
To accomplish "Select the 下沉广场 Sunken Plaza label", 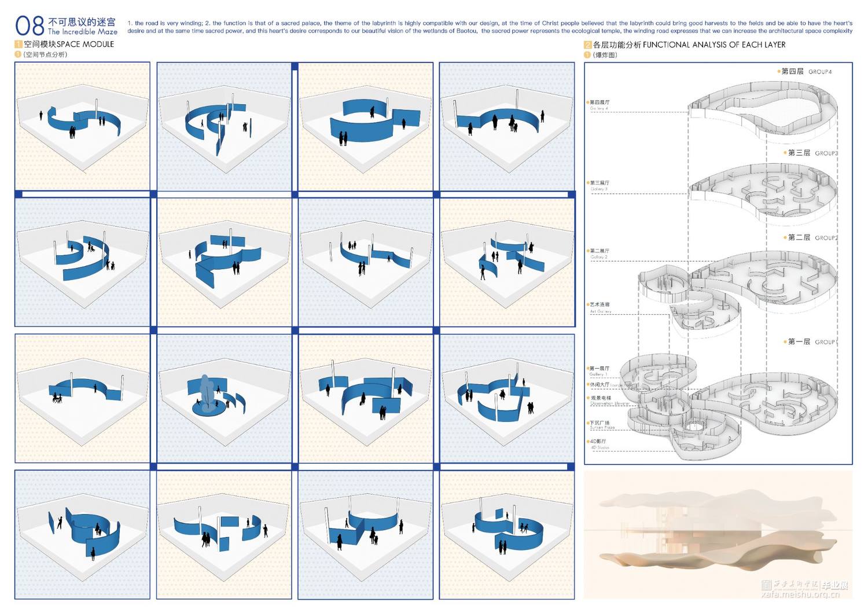I will coord(601,424).
